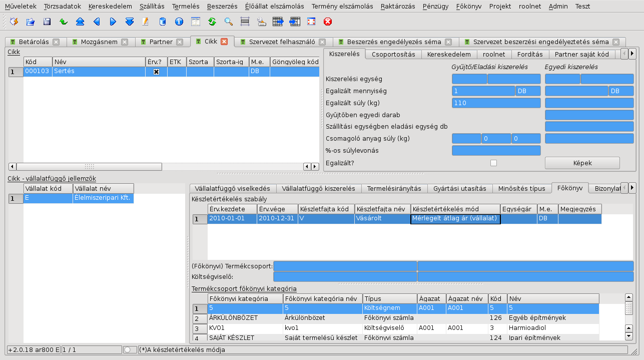The image size is (644, 360).
Task: Click the red stop/close toolbar icon
Action: coord(328,22)
